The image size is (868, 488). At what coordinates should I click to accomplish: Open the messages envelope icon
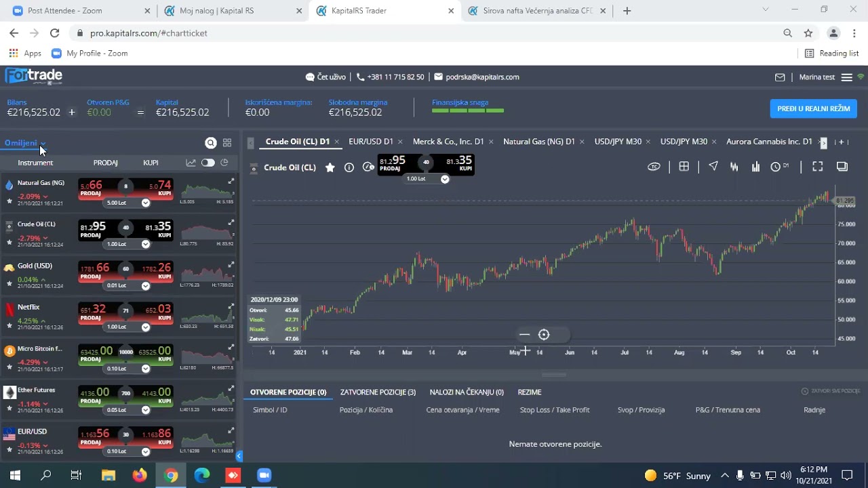(780, 77)
